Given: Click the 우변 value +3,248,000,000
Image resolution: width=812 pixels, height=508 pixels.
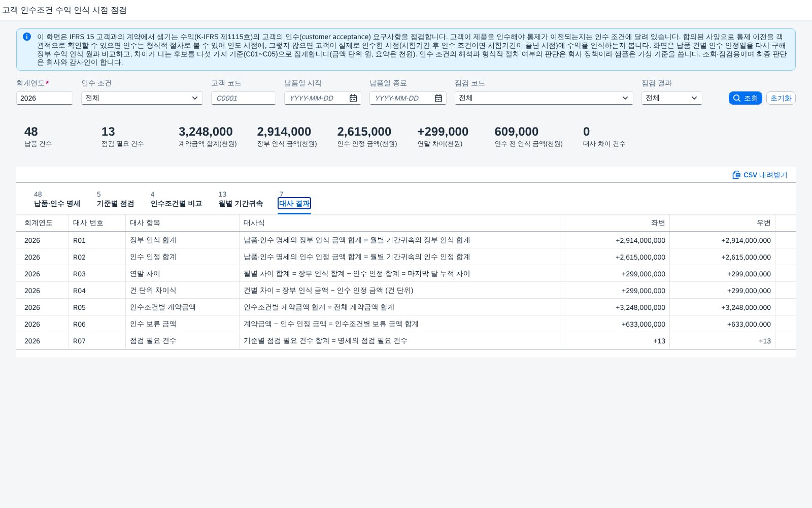Looking at the screenshot, I should click(x=746, y=307).
